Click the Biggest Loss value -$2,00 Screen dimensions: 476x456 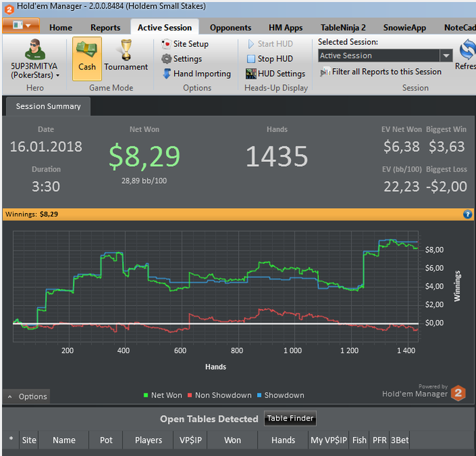click(447, 186)
